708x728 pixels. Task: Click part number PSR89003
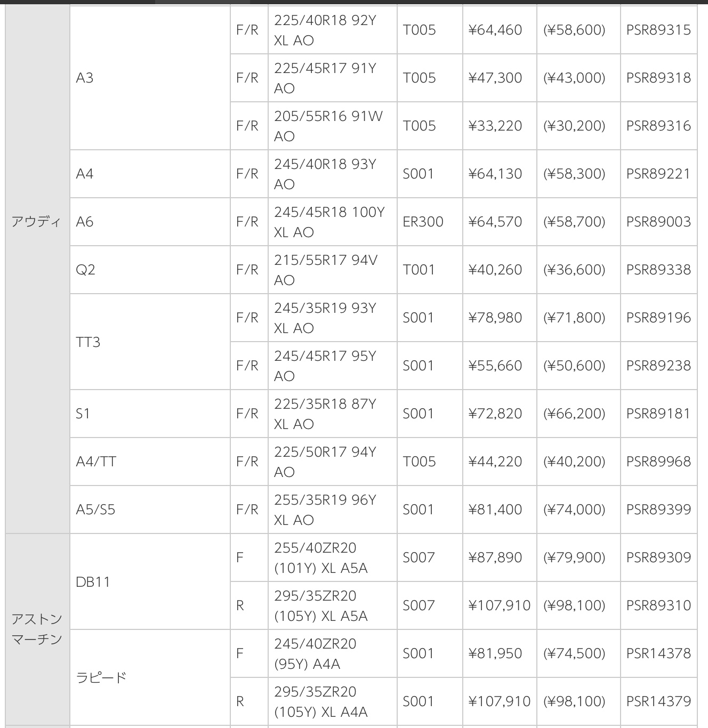(658, 222)
